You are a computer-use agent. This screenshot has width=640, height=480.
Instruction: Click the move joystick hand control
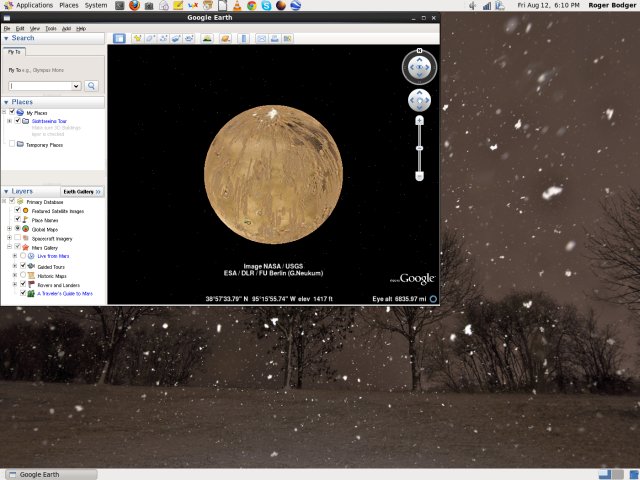click(419, 100)
